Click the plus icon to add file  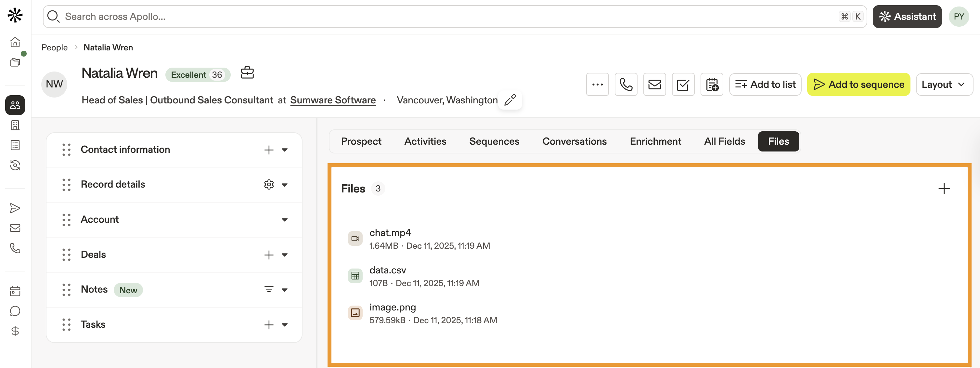944,189
